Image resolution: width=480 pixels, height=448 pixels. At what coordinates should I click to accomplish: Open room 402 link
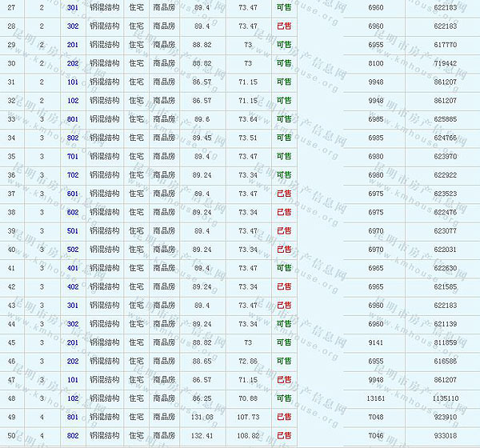coord(73,286)
